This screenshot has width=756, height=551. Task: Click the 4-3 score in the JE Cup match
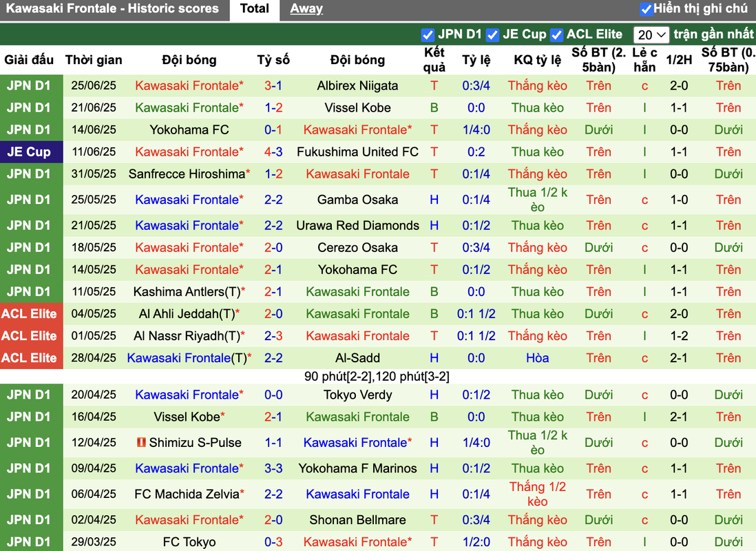[273, 152]
